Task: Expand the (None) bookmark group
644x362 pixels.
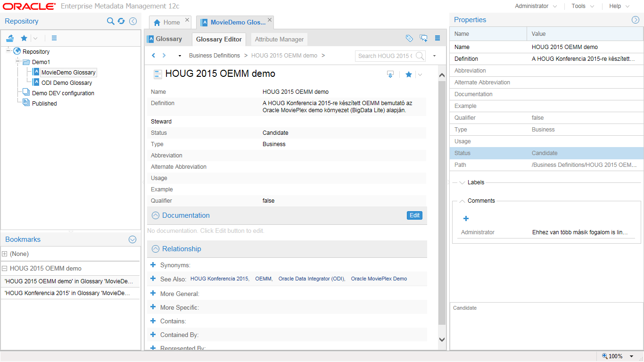Action: [x=5, y=254]
